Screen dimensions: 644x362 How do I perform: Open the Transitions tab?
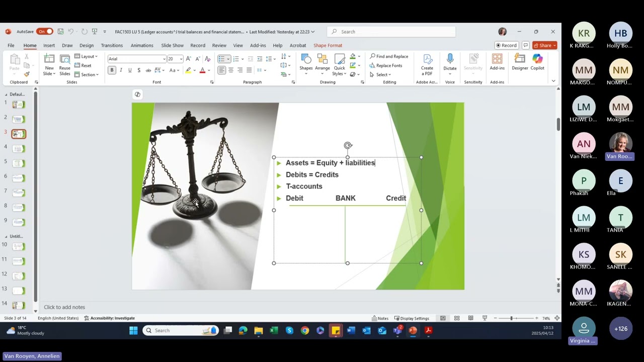(112, 45)
